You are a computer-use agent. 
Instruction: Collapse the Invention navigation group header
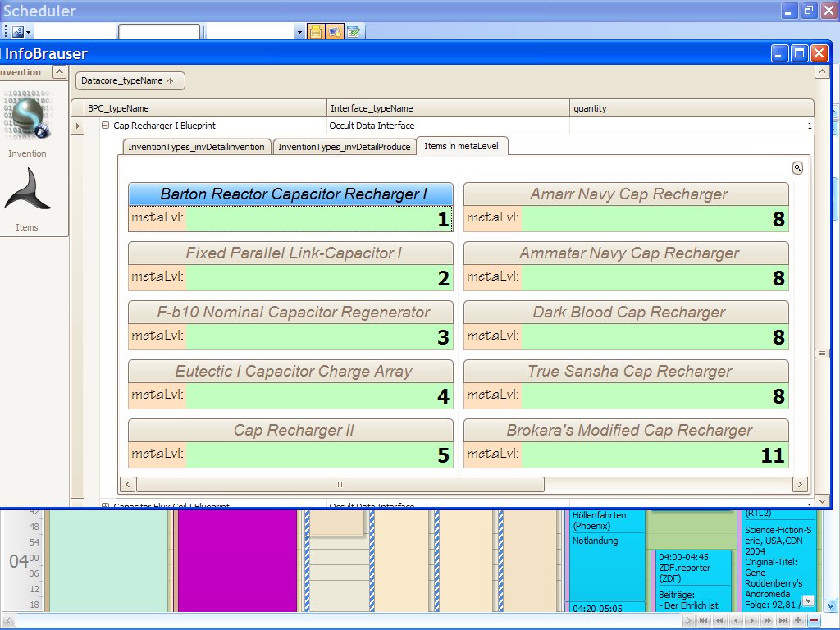pyautogui.click(x=59, y=72)
